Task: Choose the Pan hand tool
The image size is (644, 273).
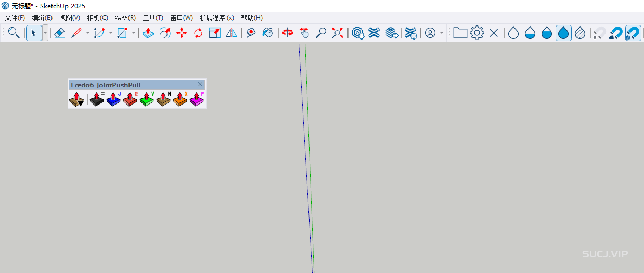Action: [x=304, y=33]
